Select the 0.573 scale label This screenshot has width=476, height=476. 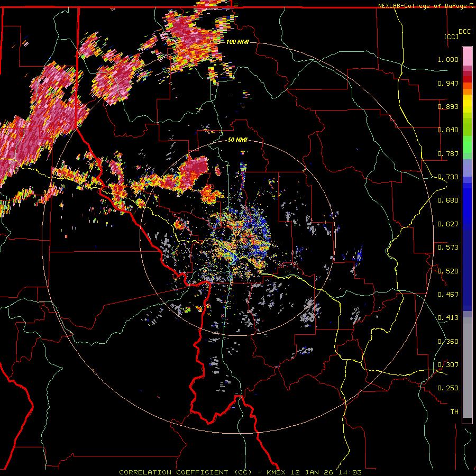(448, 248)
